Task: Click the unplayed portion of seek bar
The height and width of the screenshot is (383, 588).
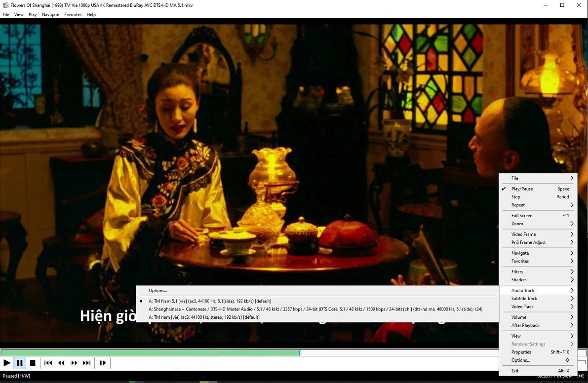Action: [399, 352]
